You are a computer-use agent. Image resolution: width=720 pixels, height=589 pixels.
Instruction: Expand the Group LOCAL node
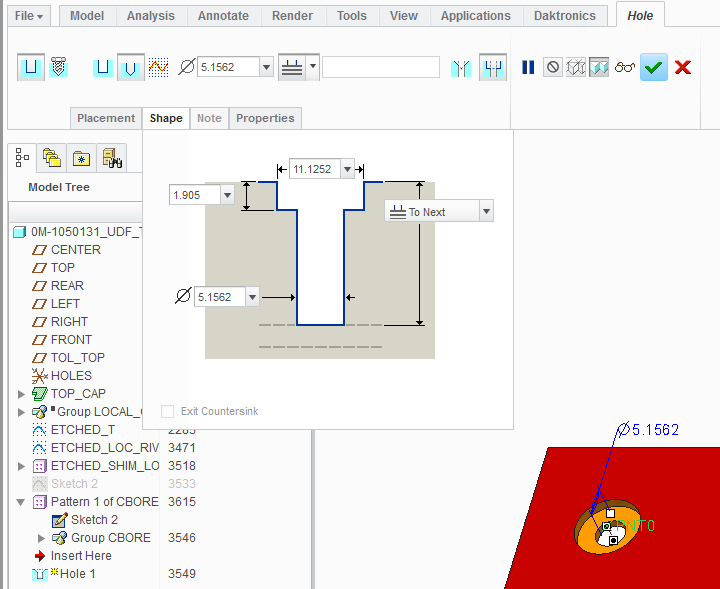tap(21, 412)
